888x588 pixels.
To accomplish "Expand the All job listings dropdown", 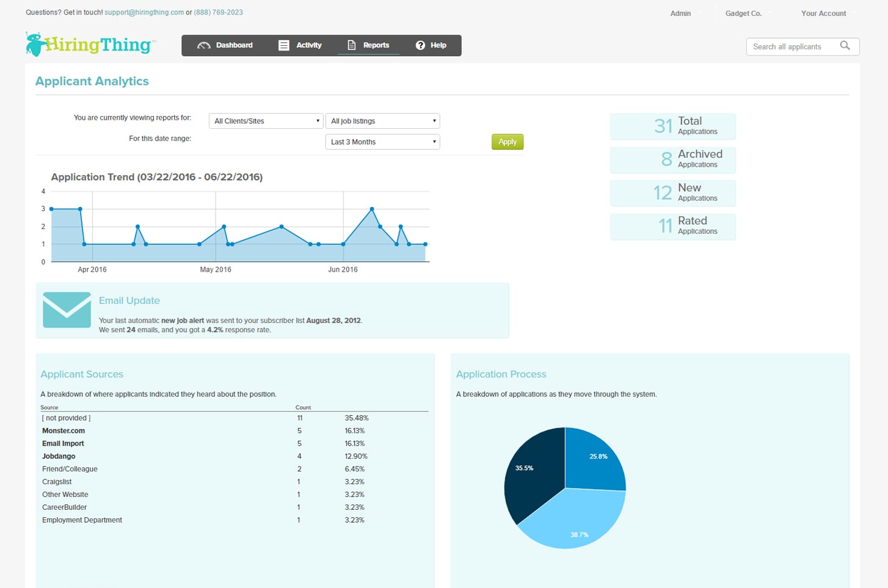I will [382, 121].
